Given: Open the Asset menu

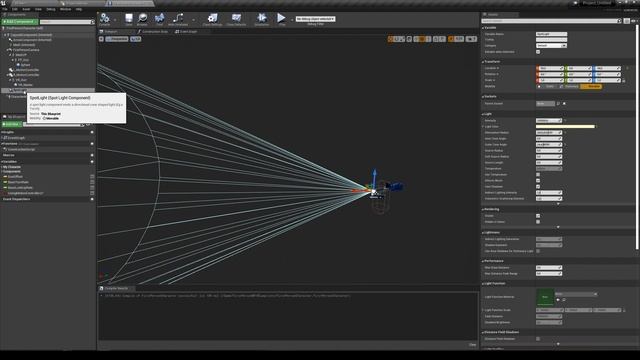Looking at the screenshot, I should click(x=26, y=9).
